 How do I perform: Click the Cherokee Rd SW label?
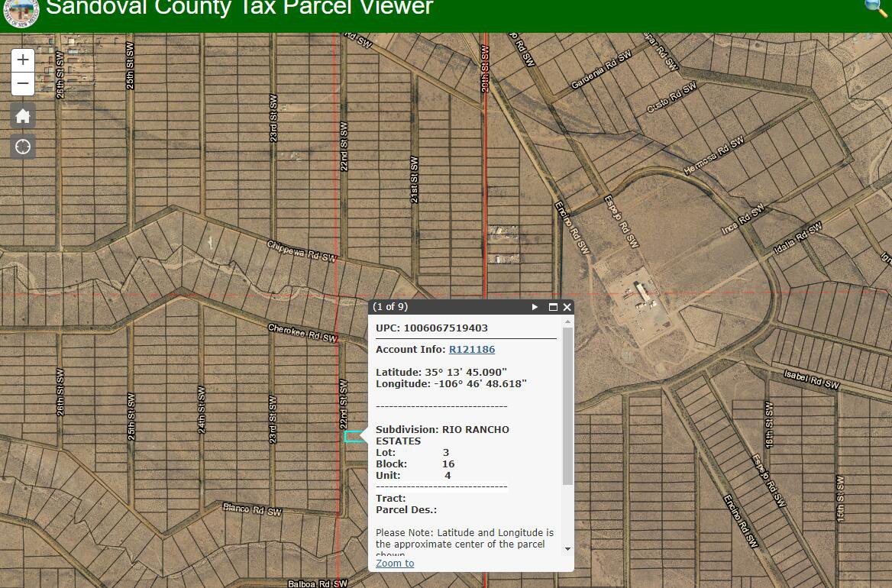point(302,333)
